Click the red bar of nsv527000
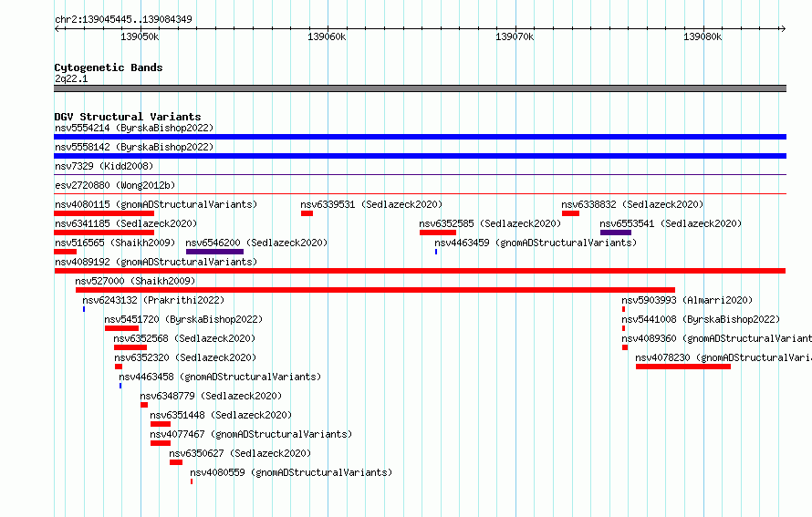Screen dimensions: 812x517 pos(376,290)
